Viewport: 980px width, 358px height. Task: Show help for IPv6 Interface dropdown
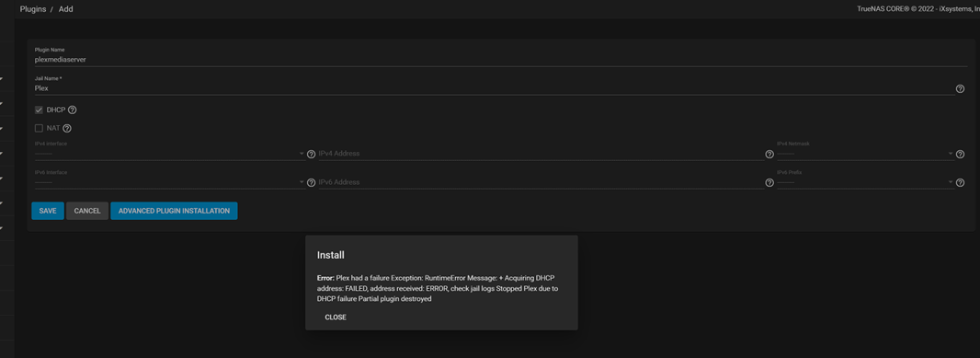pyautogui.click(x=311, y=183)
